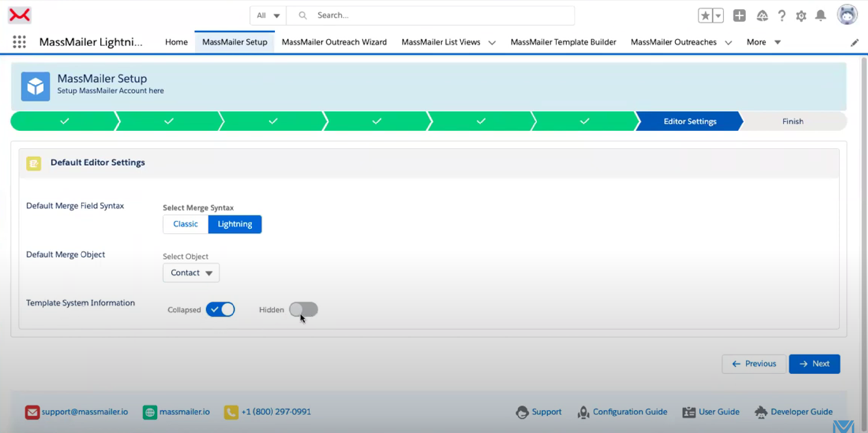
Task: Open the All search scope dropdown
Action: point(268,15)
